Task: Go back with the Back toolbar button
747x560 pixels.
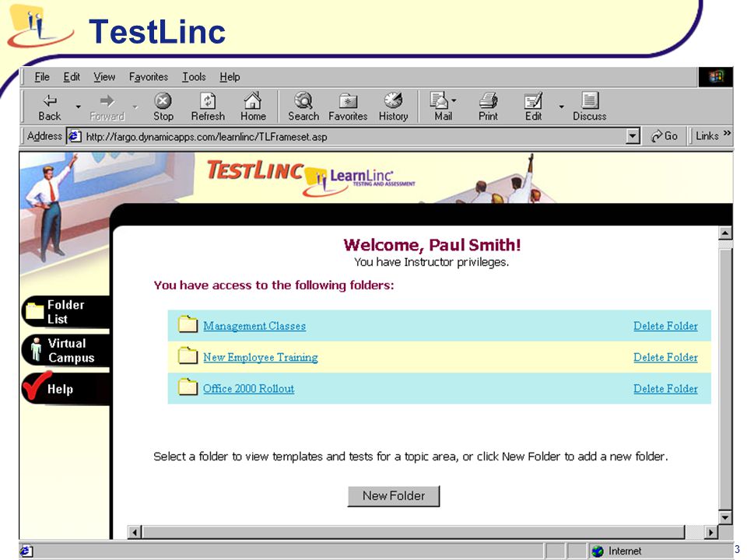Action: point(50,107)
